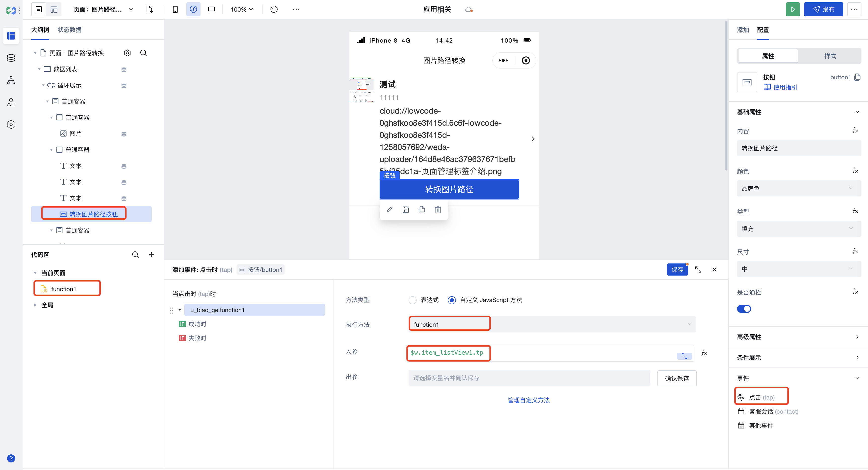Duplicate the selected button component
Viewport: 868px width, 470px height.
click(x=422, y=210)
